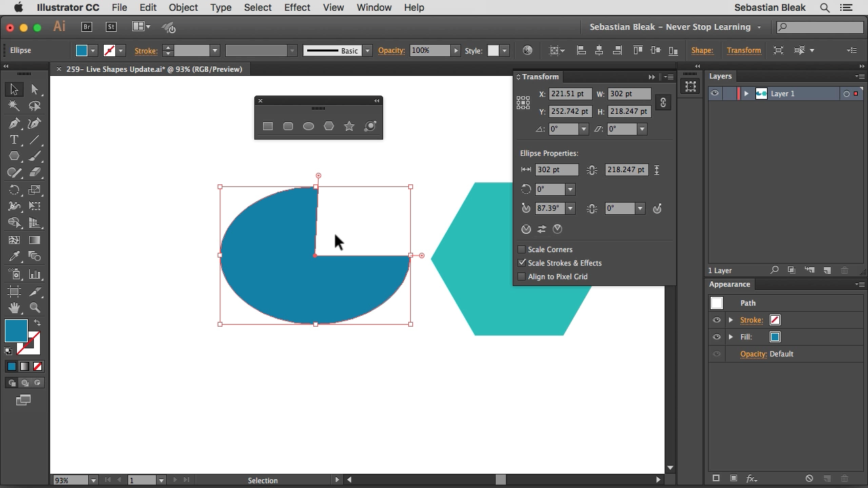Screen dimensions: 868x488
Task: Select the Hand tool
Action: point(14,308)
